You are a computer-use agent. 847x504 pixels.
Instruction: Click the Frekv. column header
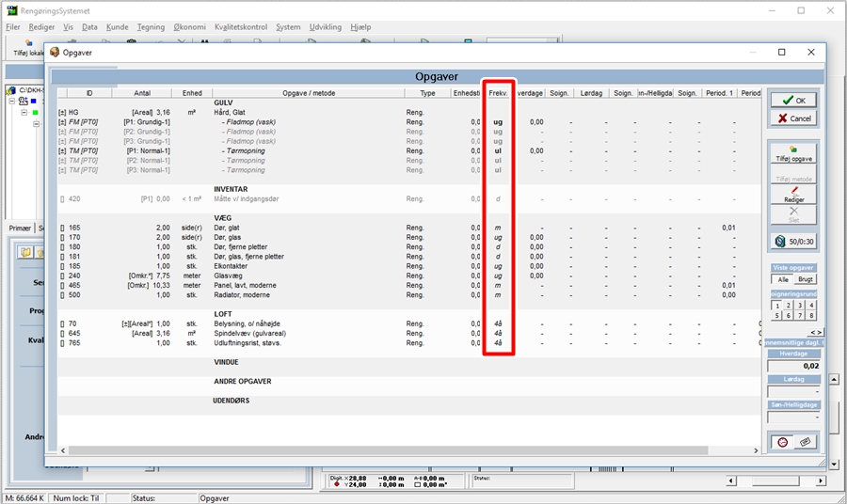pyautogui.click(x=498, y=93)
